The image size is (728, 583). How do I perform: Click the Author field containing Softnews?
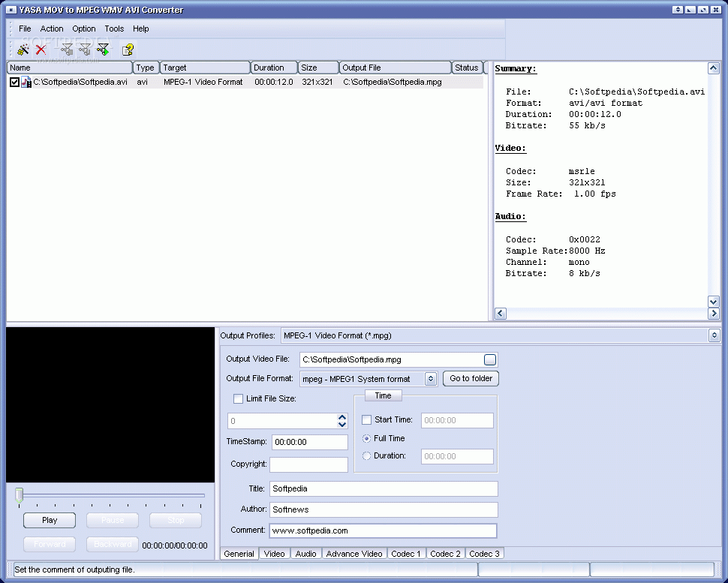point(384,509)
